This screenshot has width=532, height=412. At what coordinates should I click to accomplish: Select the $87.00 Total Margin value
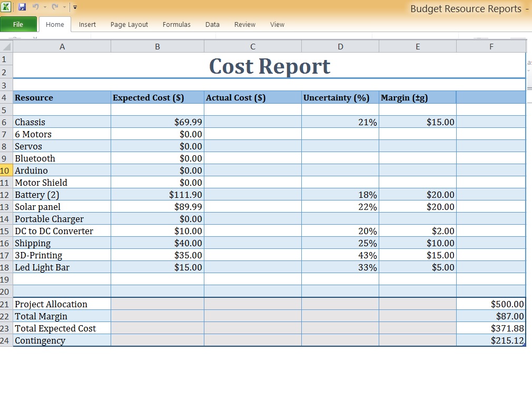(x=491, y=316)
